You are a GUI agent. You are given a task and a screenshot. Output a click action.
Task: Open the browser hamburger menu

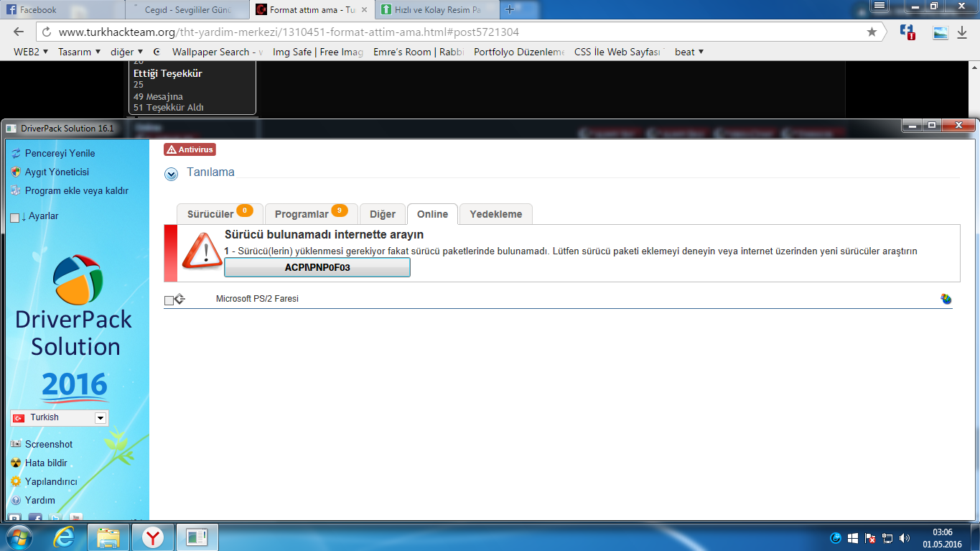880,6
